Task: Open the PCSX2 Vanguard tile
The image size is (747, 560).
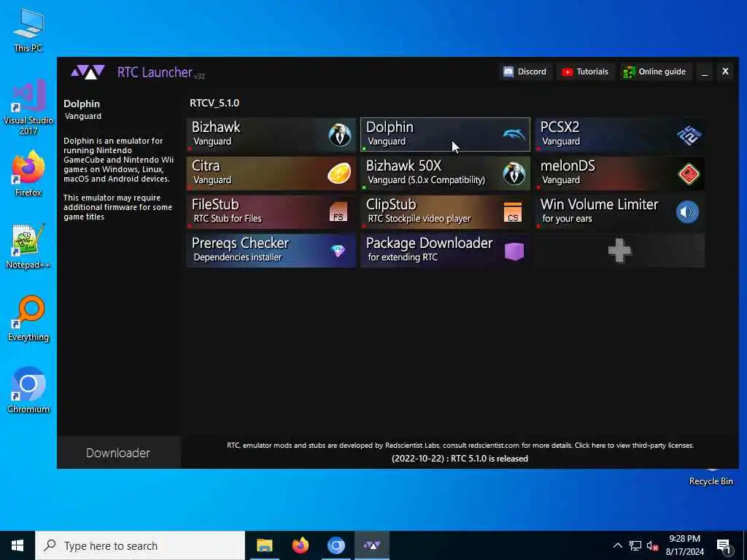Action: pos(620,134)
